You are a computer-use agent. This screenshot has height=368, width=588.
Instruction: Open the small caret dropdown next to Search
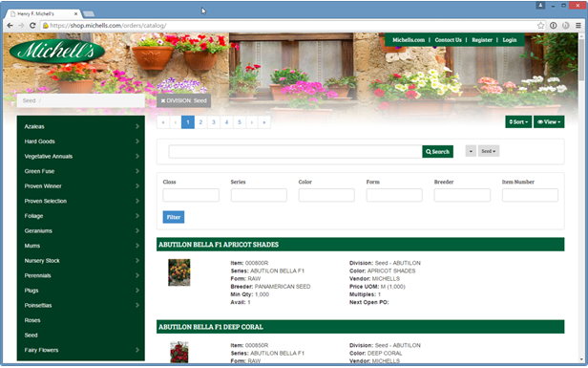pyautogui.click(x=471, y=151)
